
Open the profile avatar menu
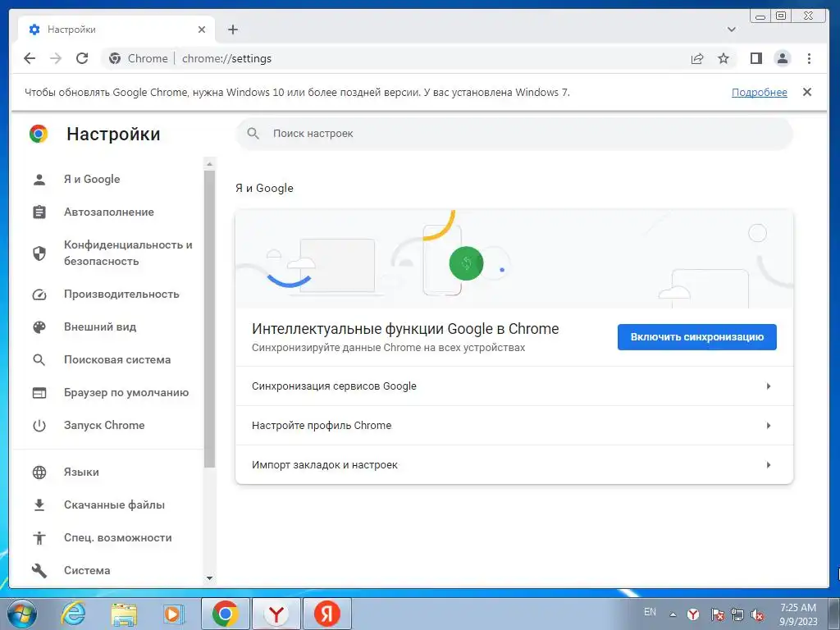click(x=782, y=58)
